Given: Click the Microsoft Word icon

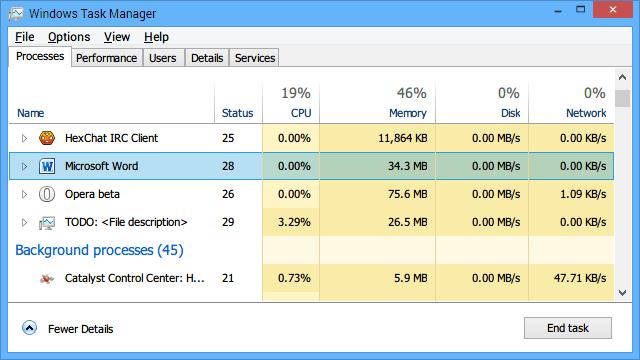Looking at the screenshot, I should pos(47,166).
